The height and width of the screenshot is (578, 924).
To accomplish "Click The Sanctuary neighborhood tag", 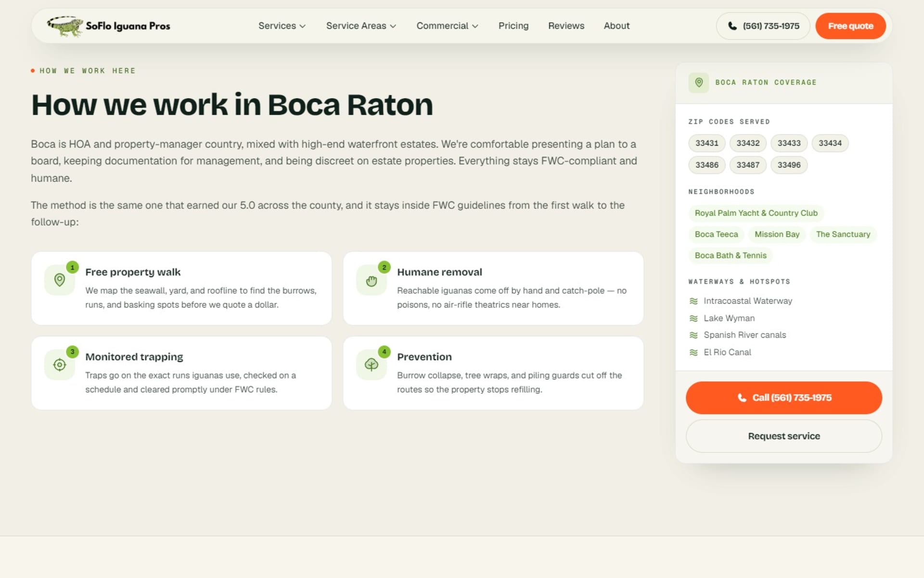I will click(843, 234).
